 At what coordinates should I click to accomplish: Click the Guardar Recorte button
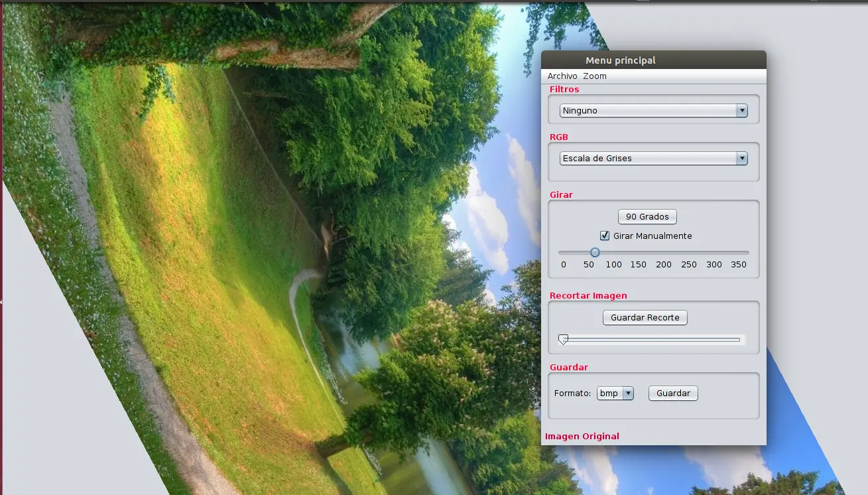tap(645, 318)
